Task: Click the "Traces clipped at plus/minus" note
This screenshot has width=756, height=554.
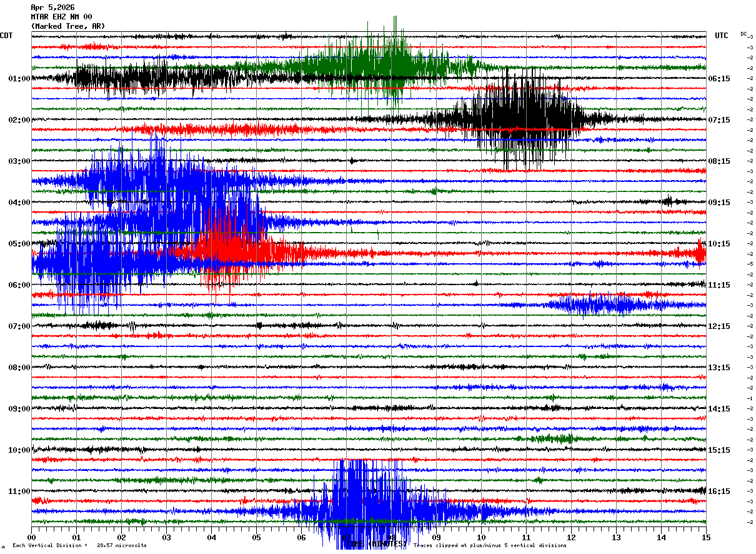Action: 490,546
